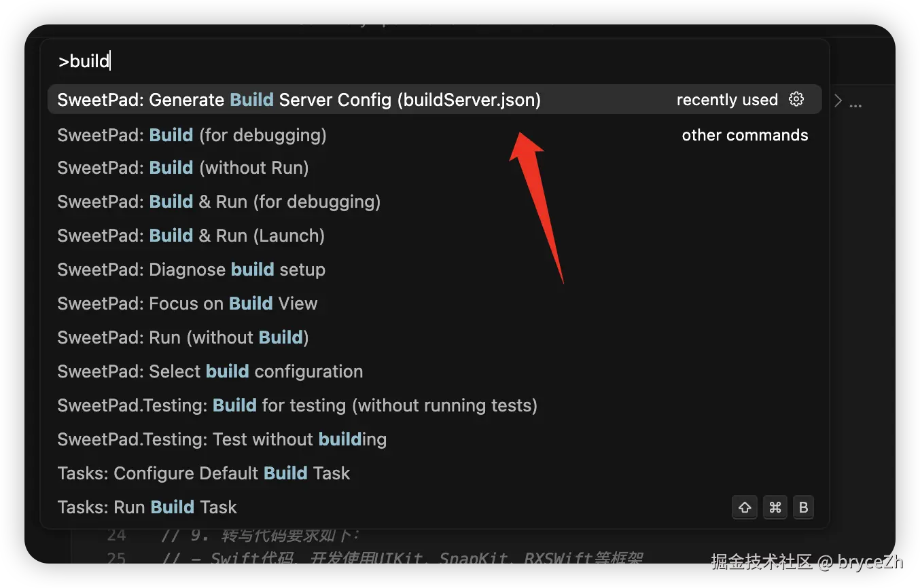Click the chevron arrow beside the palette

click(838, 101)
